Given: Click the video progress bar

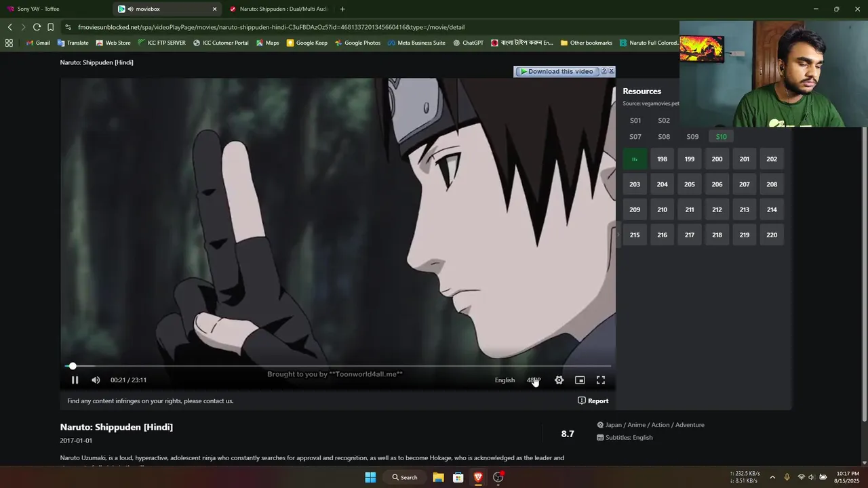Looking at the screenshot, I should click(x=339, y=366).
